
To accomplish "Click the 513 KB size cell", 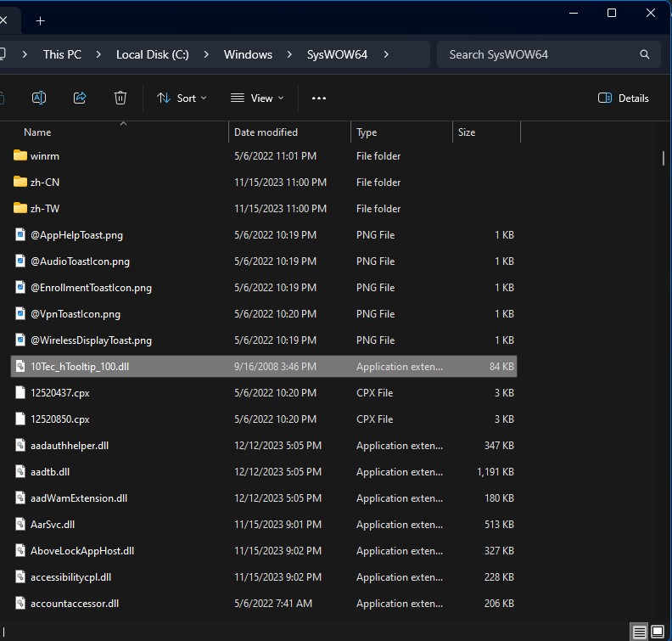I will click(499, 525).
